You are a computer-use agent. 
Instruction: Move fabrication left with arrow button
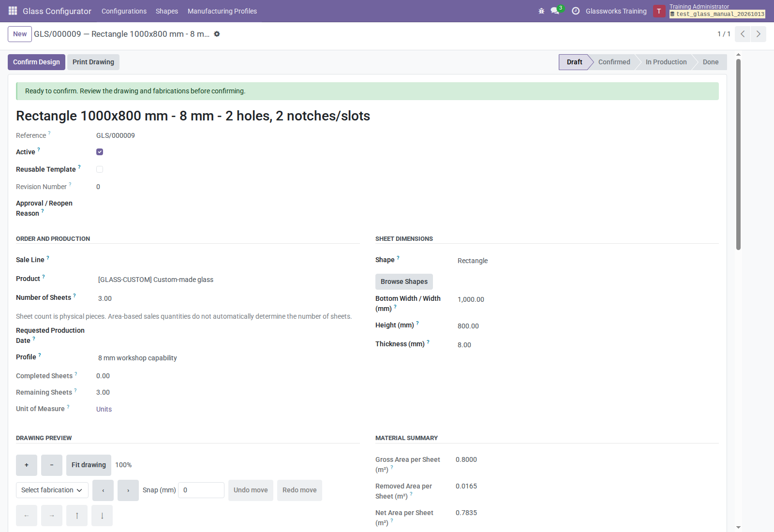27,516
